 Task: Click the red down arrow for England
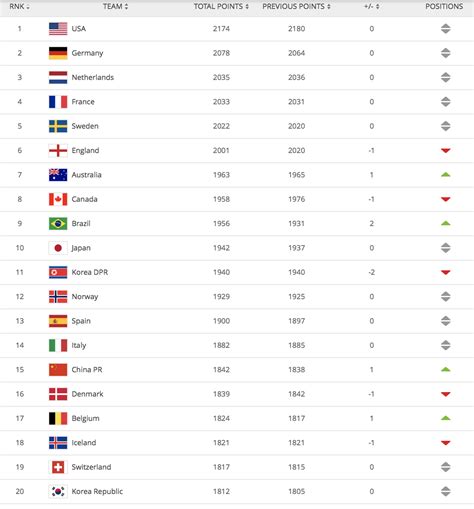click(446, 150)
